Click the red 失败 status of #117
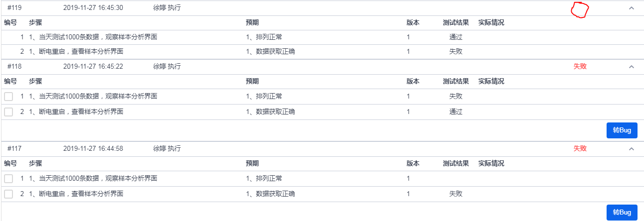 [x=580, y=148]
